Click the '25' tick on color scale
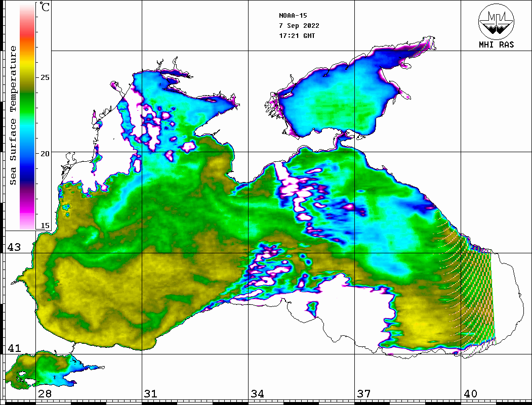The width and height of the screenshot is (532, 405). coord(45,77)
